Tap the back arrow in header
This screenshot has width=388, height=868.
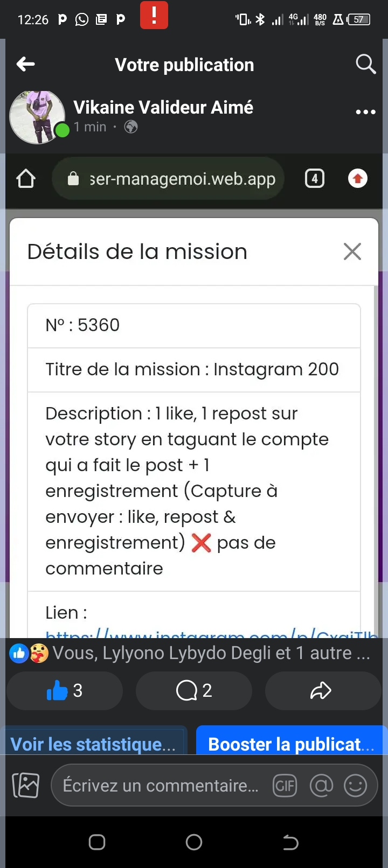tap(25, 65)
